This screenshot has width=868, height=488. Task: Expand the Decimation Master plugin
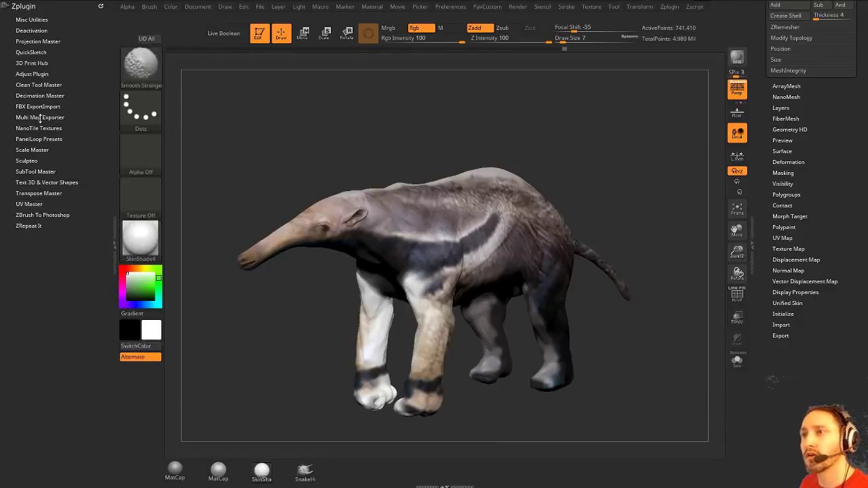tap(40, 96)
